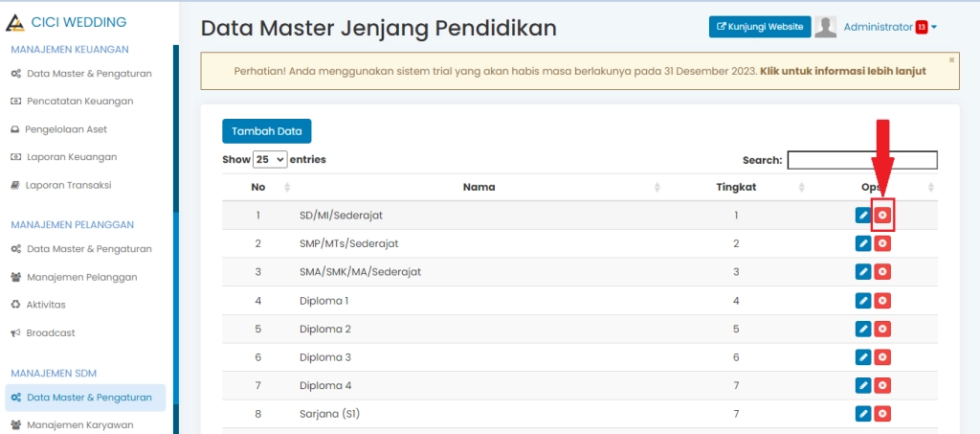The height and width of the screenshot is (434, 980).
Task: Sort the table by Tingkat column
Action: [x=802, y=187]
